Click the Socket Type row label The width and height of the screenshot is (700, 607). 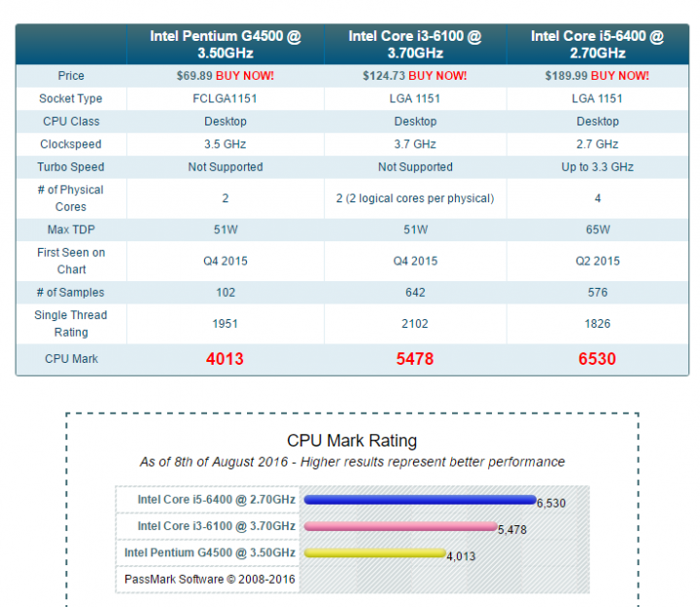tap(71, 98)
